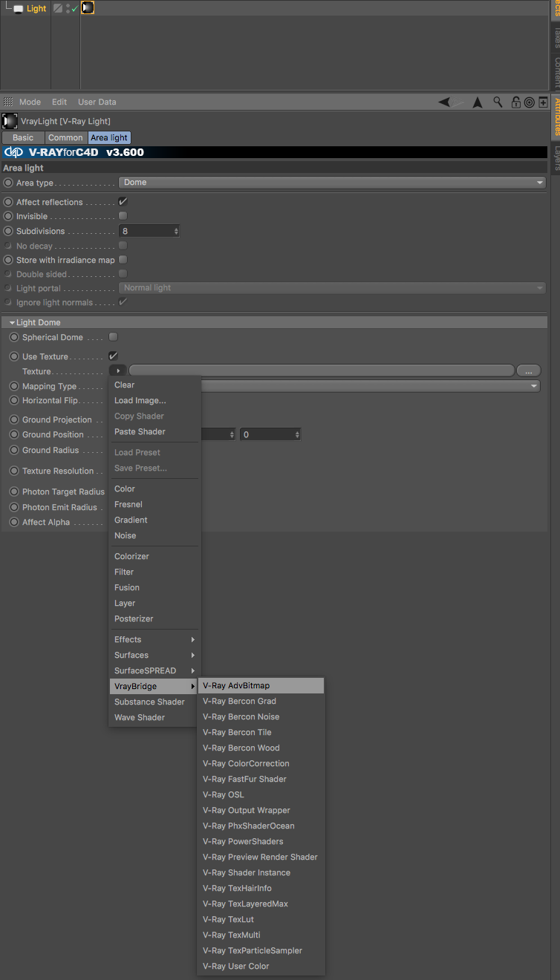
Task: Go back with the left arrow icon
Action: pyautogui.click(x=444, y=102)
